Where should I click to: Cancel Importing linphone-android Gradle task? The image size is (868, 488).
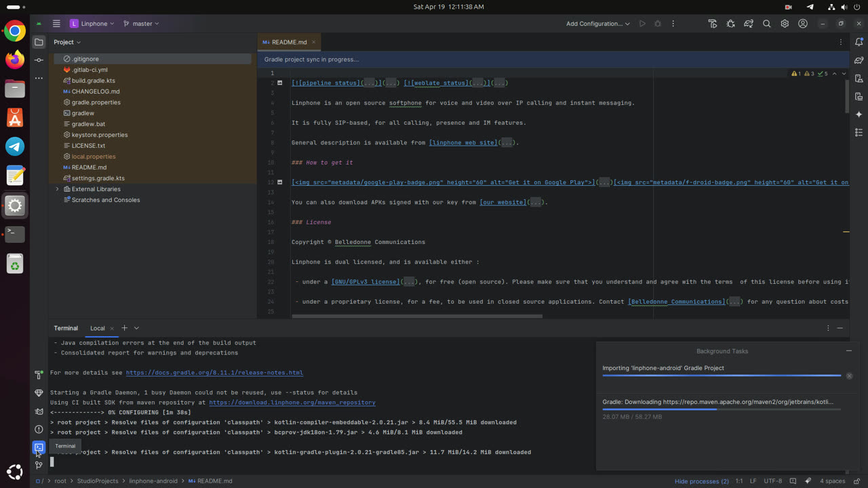[x=849, y=375]
